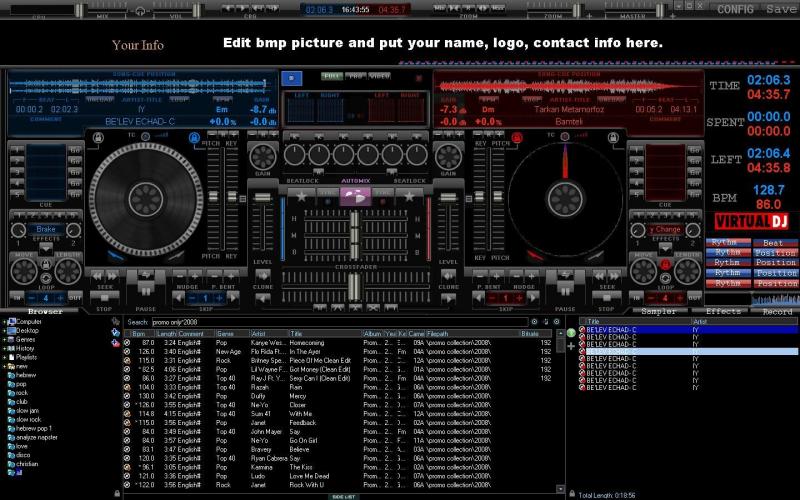Click the left deck GAIN knob

[x=263, y=157]
